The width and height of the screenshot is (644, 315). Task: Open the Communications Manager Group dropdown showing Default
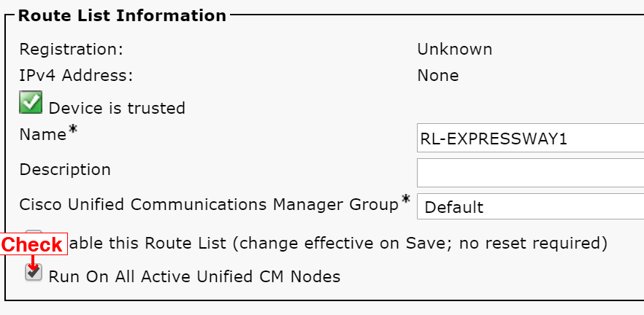(530, 207)
